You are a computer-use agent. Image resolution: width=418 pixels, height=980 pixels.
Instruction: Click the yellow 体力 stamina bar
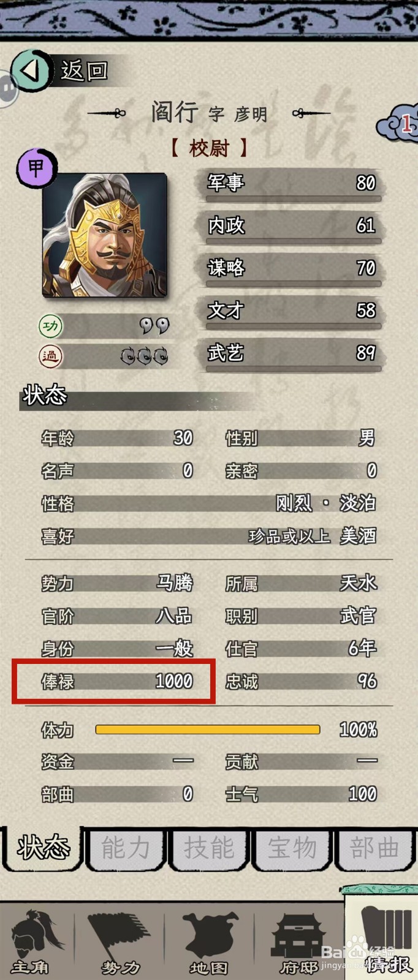[x=208, y=729]
